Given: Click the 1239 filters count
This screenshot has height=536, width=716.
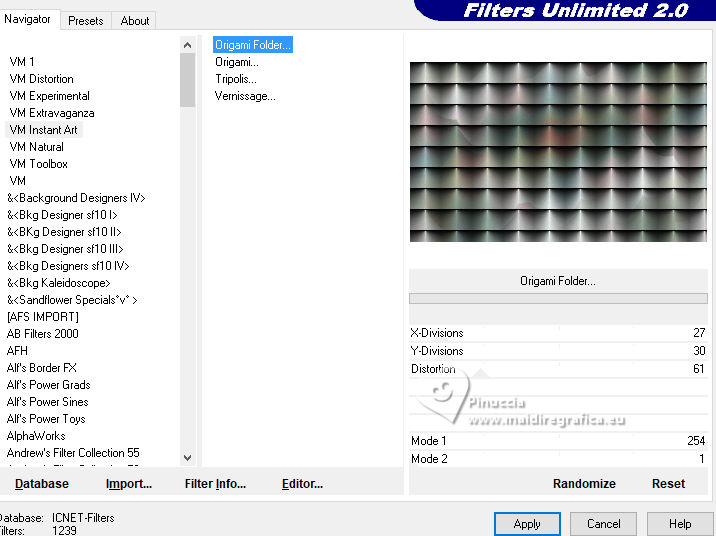Looking at the screenshot, I should [x=64, y=531].
